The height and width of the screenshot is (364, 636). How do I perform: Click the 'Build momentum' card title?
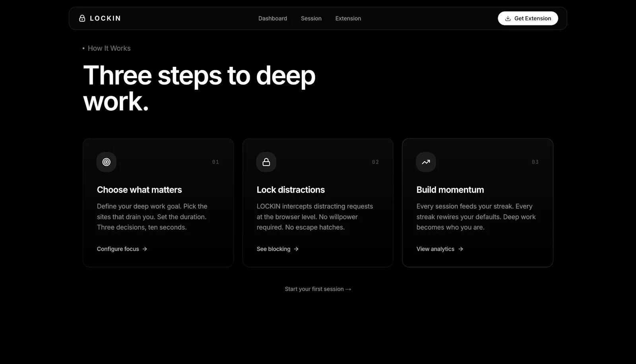pos(450,190)
